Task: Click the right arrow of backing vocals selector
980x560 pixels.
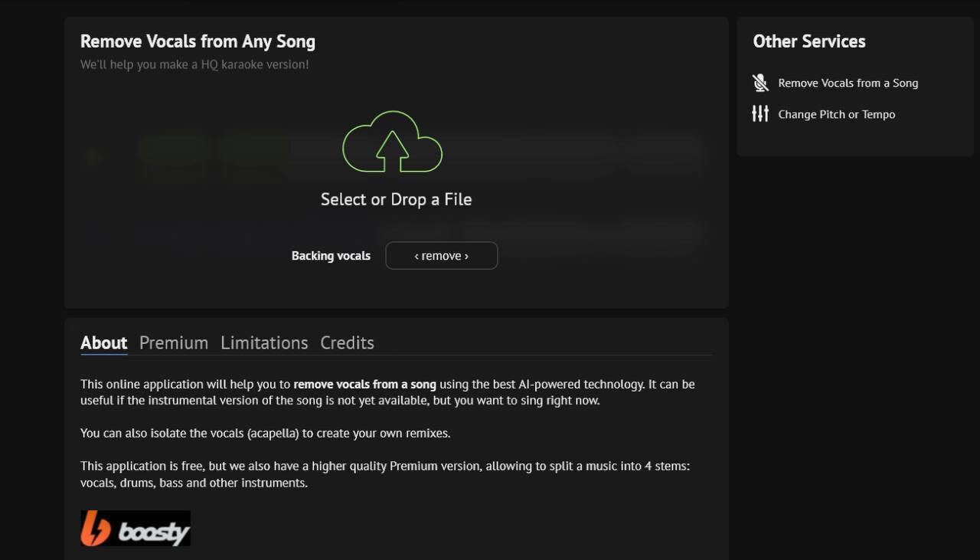Action: (x=466, y=256)
